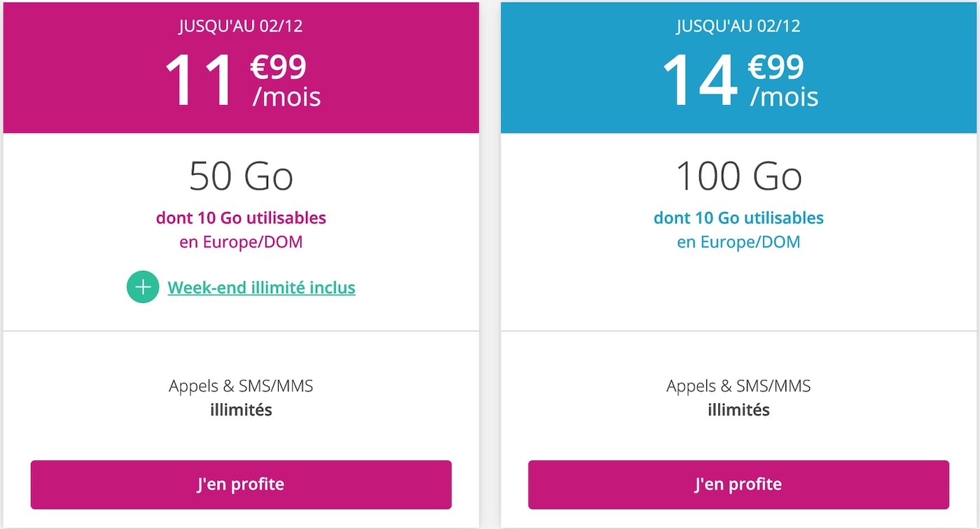Screen dimensions: 980x529
Task: Click the '/mois' label beside the 11 price
Action: click(x=286, y=97)
